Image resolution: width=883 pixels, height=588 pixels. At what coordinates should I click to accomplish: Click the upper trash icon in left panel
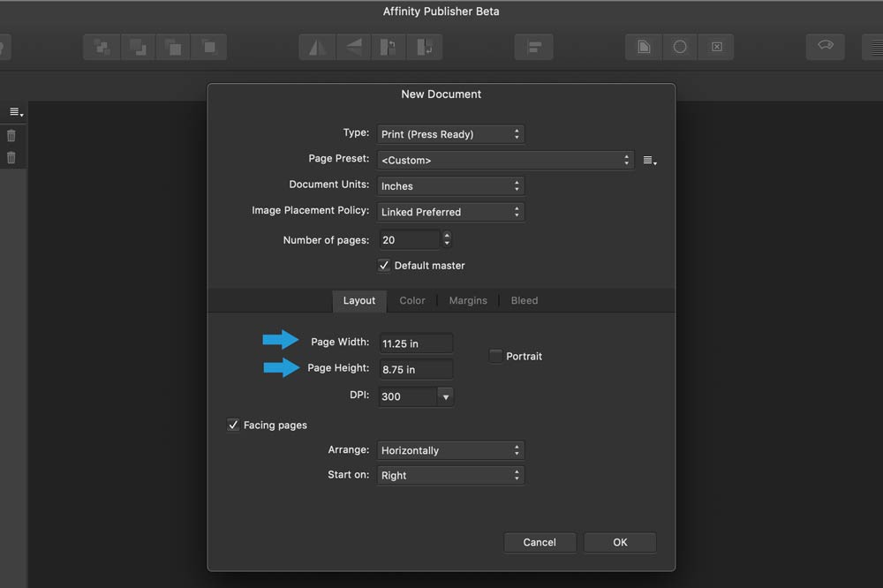(11, 136)
